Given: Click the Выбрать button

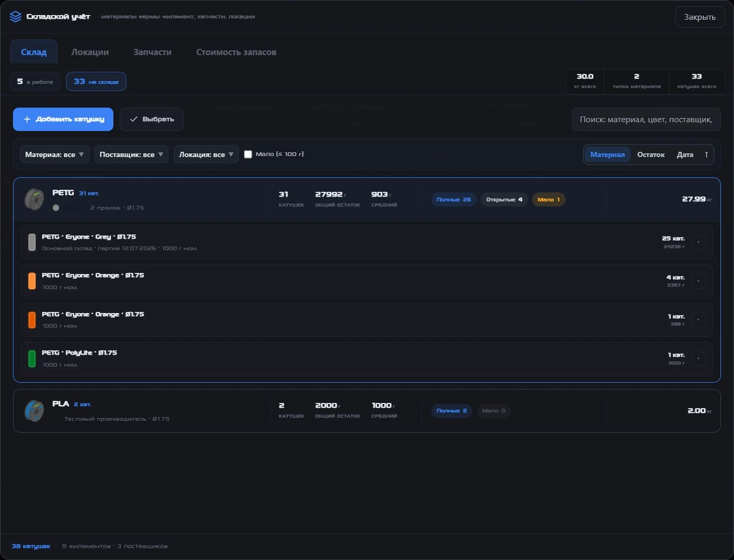Looking at the screenshot, I should [151, 119].
